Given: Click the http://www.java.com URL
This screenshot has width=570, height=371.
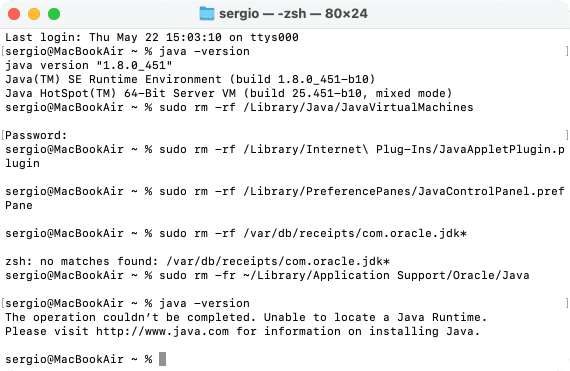Looking at the screenshot, I should pos(162,331).
